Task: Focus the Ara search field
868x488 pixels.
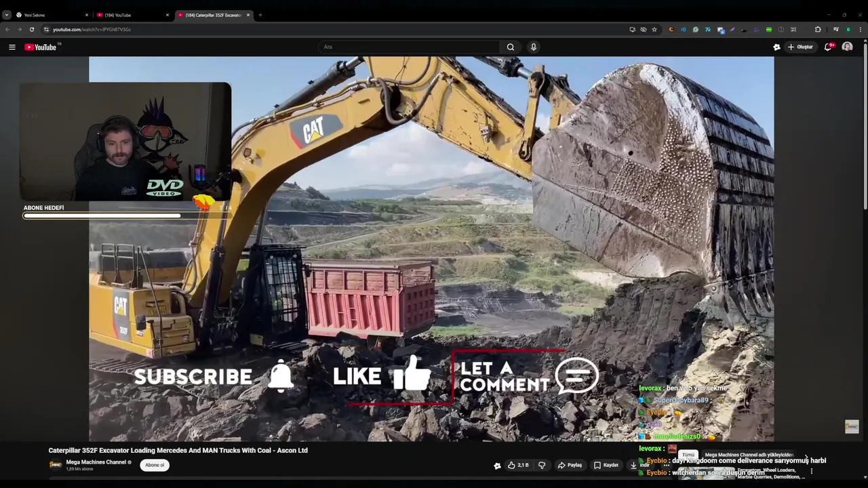Action: [409, 47]
